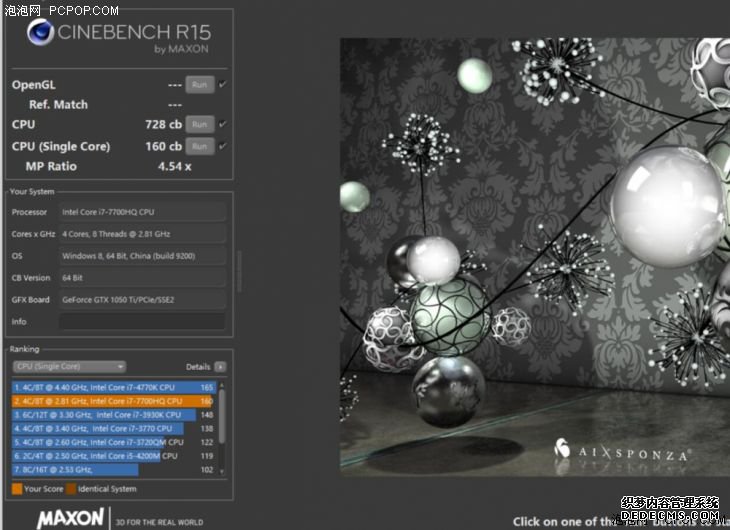Click the MAXON logo at the bottom

[70, 518]
